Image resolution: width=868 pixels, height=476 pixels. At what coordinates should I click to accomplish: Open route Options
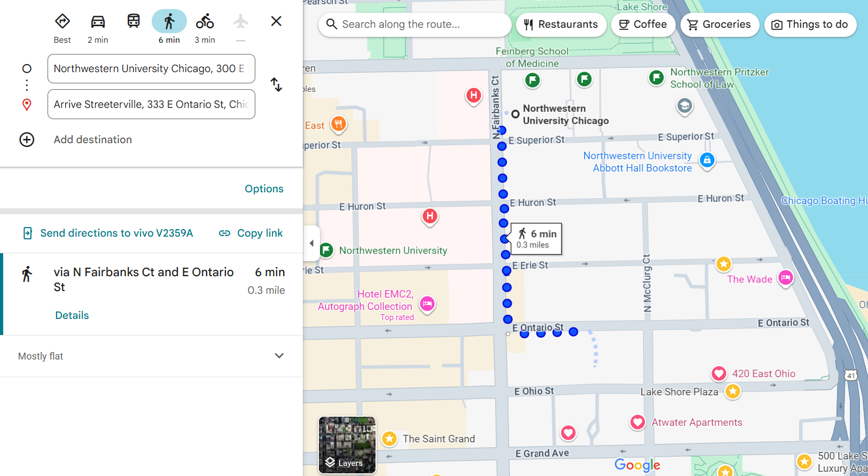(x=264, y=189)
